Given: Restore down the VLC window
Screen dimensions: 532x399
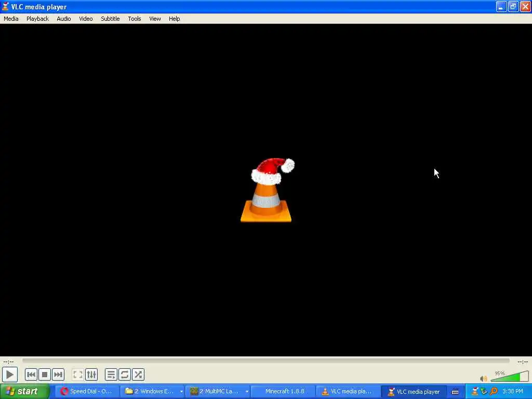Looking at the screenshot, I should (x=513, y=6).
